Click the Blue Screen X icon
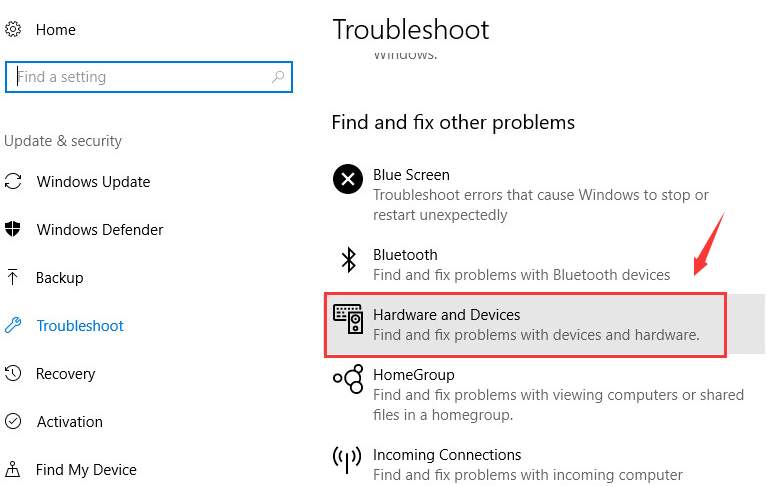This screenshot has width=782, height=486. 348,179
